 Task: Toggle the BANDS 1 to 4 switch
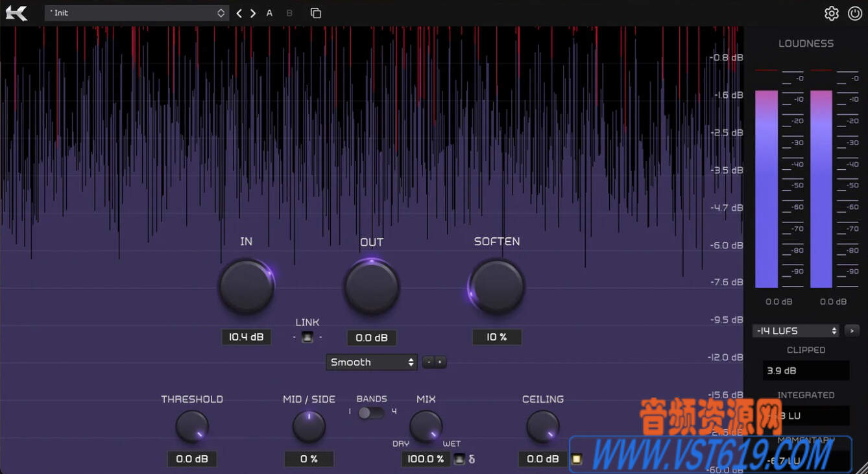(371, 412)
